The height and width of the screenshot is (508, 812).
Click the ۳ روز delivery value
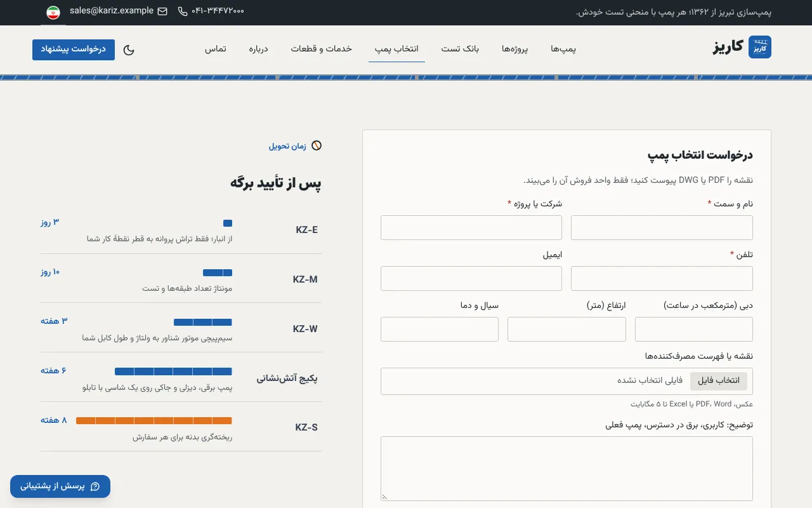pos(50,222)
